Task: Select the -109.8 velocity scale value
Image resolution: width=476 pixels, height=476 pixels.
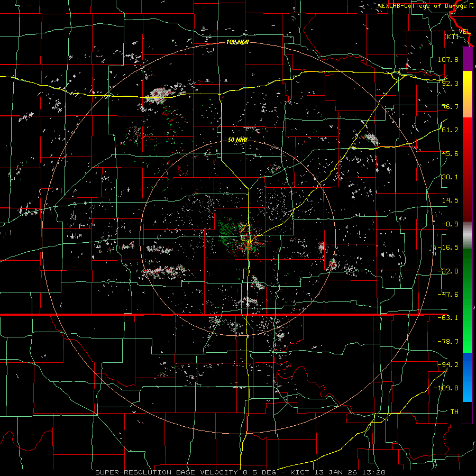Action: coord(446,388)
